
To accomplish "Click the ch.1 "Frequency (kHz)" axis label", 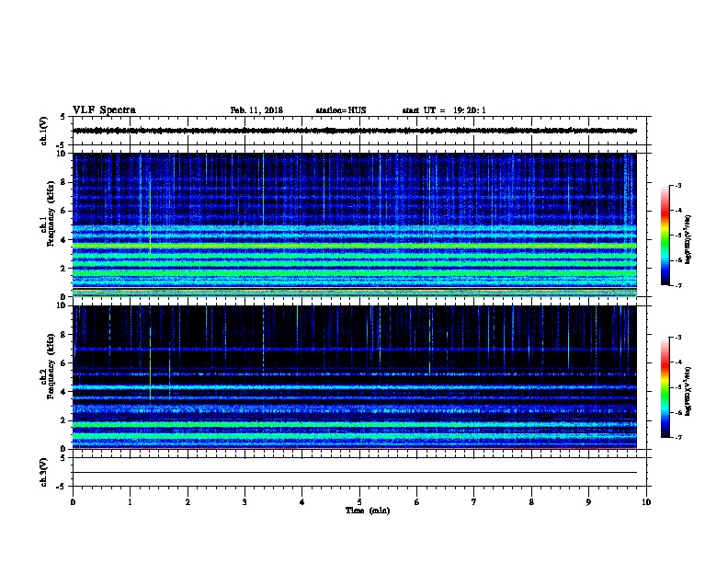I will (x=51, y=213).
